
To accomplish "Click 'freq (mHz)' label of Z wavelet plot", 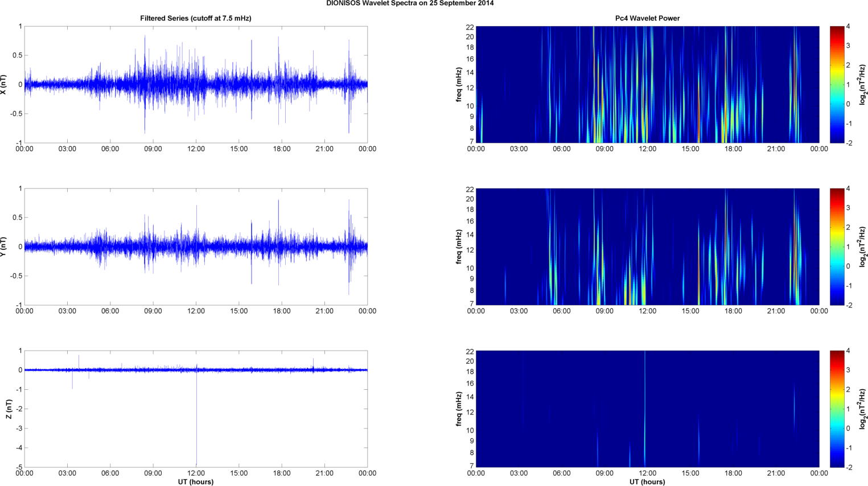I will [x=459, y=409].
